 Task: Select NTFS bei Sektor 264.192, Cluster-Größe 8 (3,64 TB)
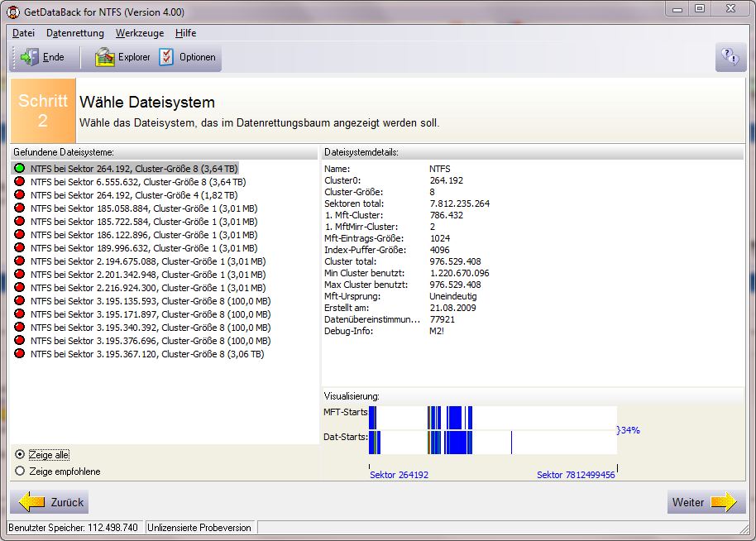pyautogui.click(x=134, y=168)
